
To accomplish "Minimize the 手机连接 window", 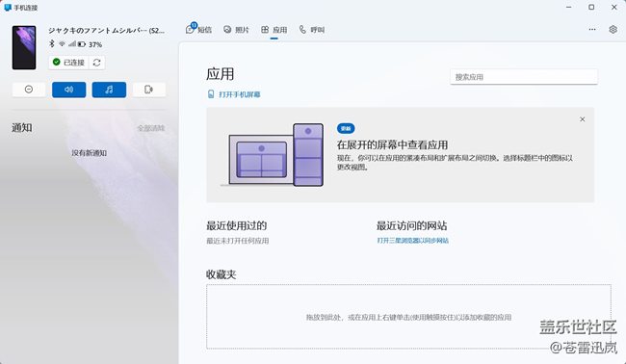I will pos(569,7).
